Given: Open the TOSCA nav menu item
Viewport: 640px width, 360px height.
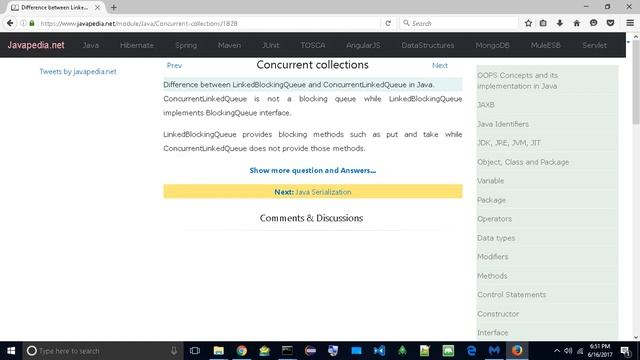Looking at the screenshot, I should [313, 45].
